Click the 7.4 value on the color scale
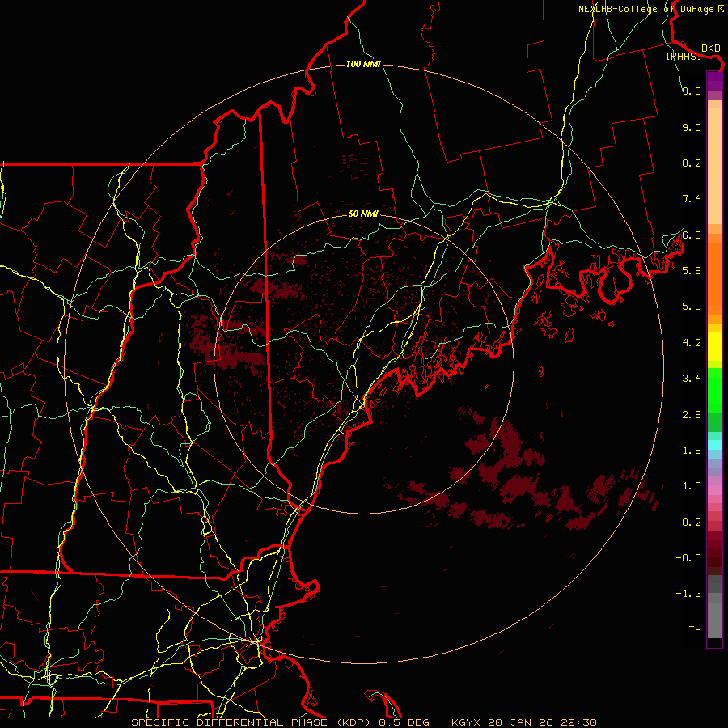This screenshot has height=728, width=728. click(x=692, y=199)
